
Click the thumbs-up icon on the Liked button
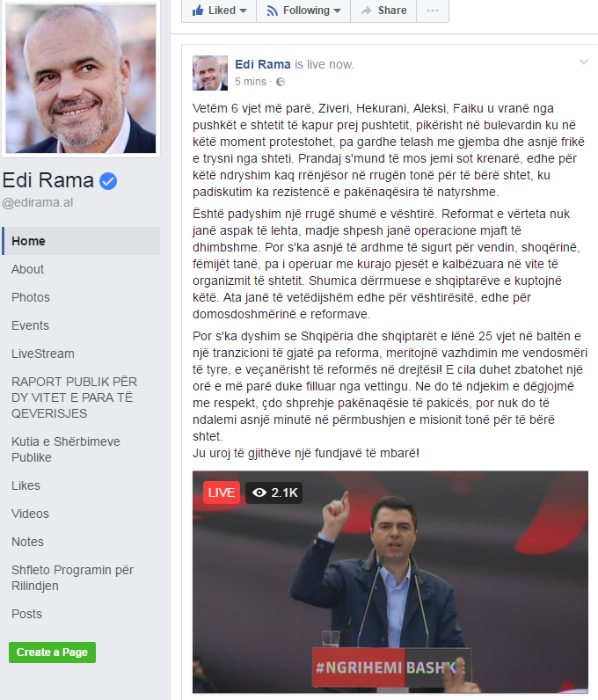198,11
